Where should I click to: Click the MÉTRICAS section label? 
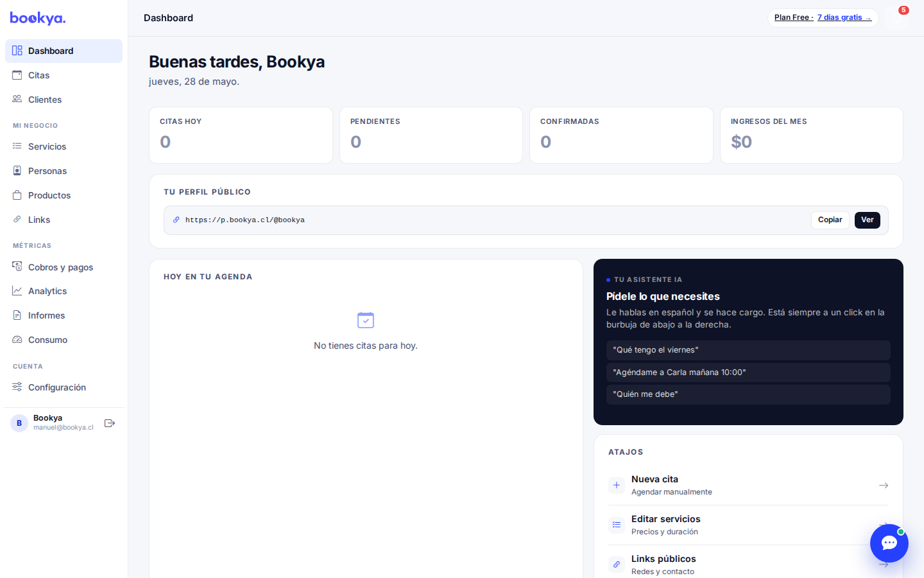[x=32, y=245]
